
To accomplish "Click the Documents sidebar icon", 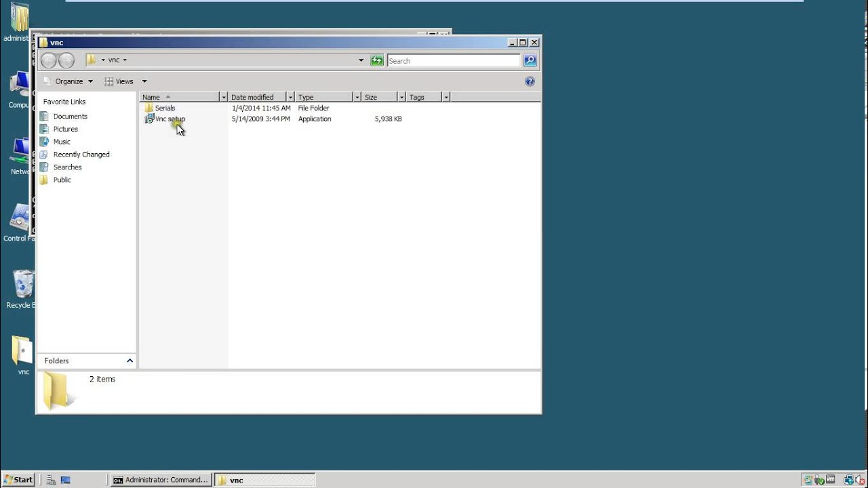I will 44,117.
